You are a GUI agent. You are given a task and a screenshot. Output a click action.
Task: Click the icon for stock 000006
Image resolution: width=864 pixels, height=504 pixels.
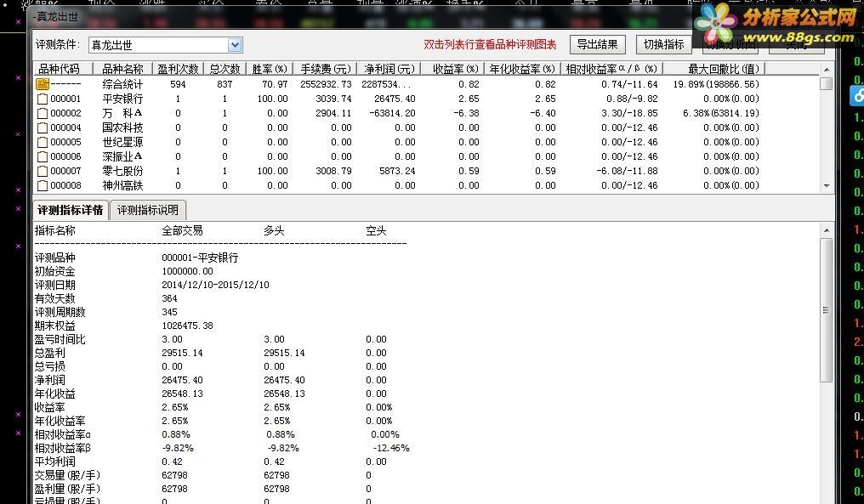(x=43, y=157)
